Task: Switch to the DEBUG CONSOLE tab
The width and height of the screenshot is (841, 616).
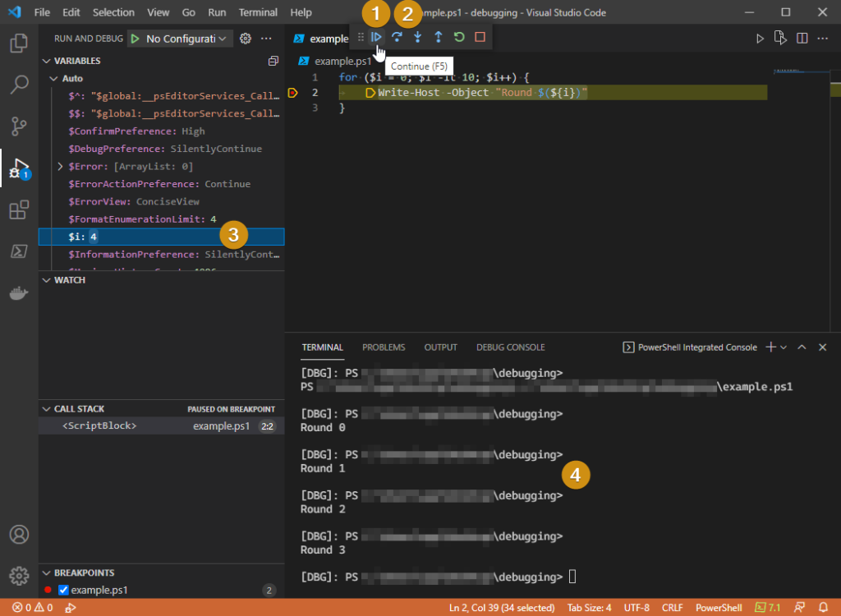Action: [x=509, y=347]
